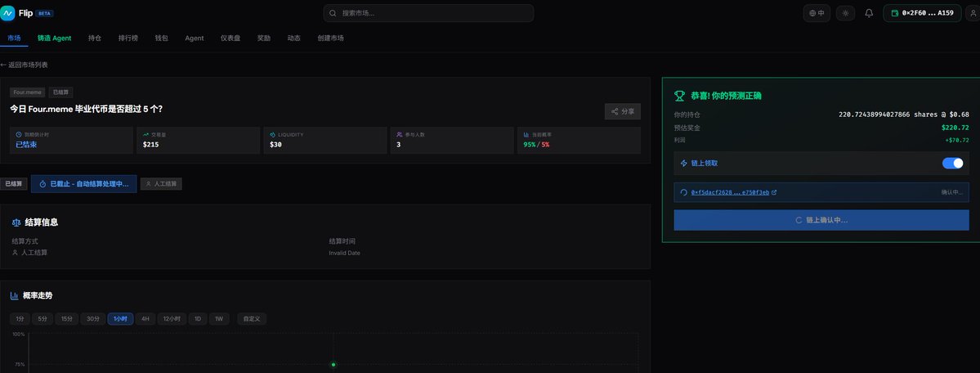This screenshot has width=980, height=373.
Task: Open transaction hash 0xf5dacf2628...e750f3eb link
Action: click(x=730, y=192)
